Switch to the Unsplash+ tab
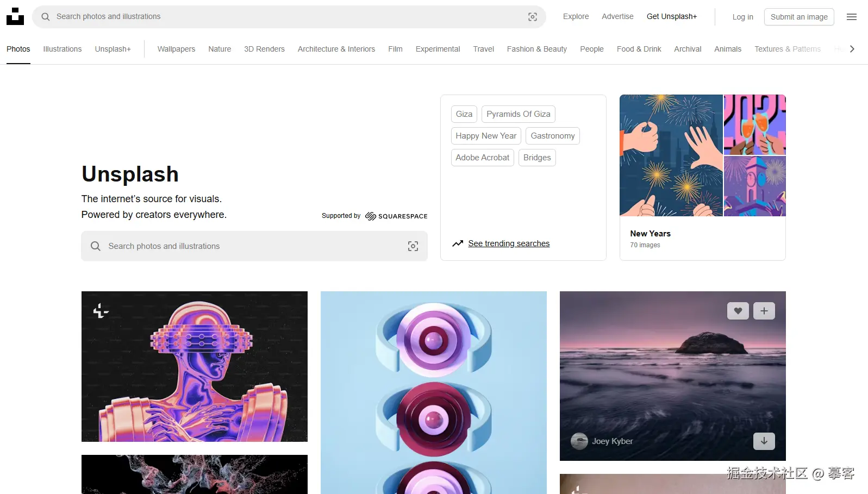Viewport: 868px width, 494px height. pos(113,49)
